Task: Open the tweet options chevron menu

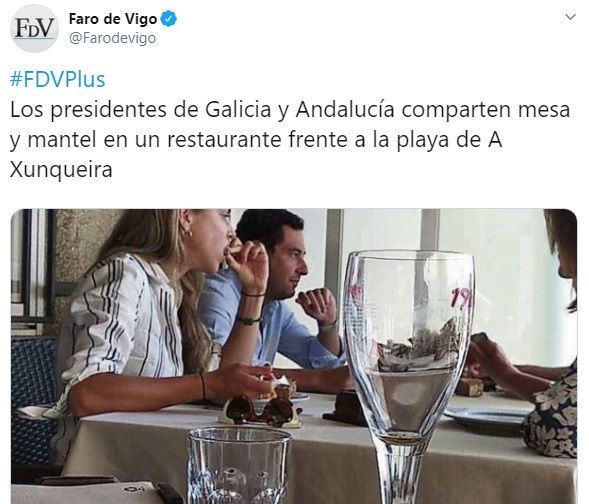Action: click(570, 17)
